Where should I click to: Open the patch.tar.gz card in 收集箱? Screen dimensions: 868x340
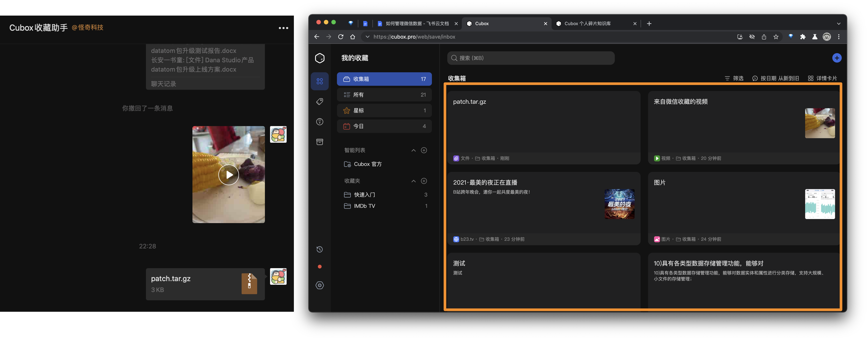[543, 128]
